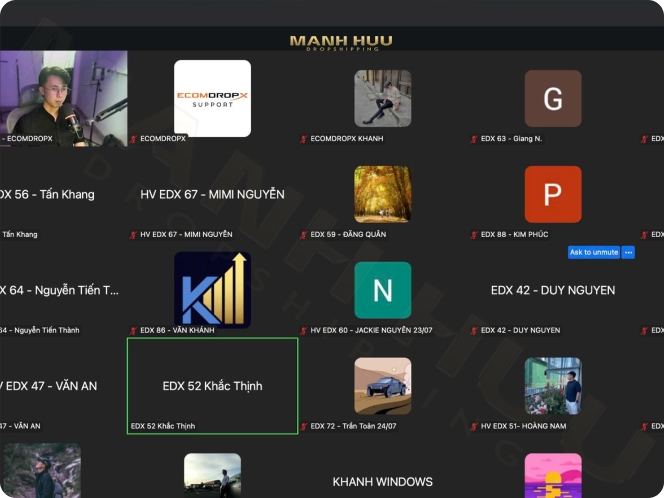Select the green N avatar of JACKIE NGUYỄN

coord(382,290)
